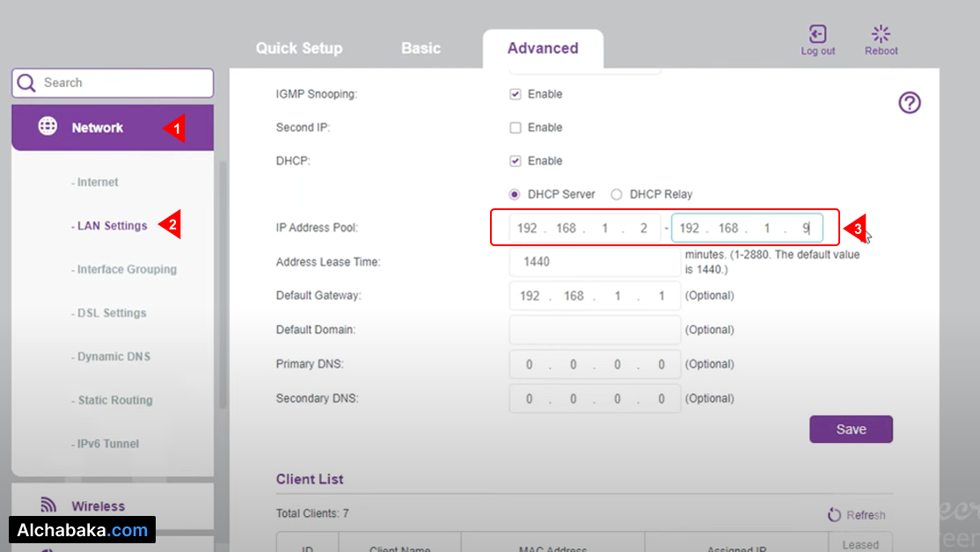Screen dimensions: 980x552
Task: Open the DSL Settings menu item
Action: point(112,313)
